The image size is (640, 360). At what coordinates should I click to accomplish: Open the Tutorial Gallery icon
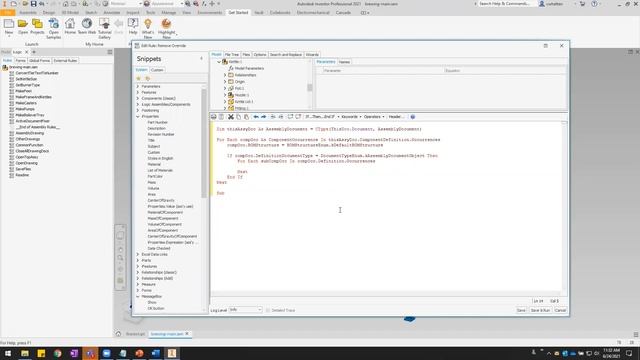point(104,24)
